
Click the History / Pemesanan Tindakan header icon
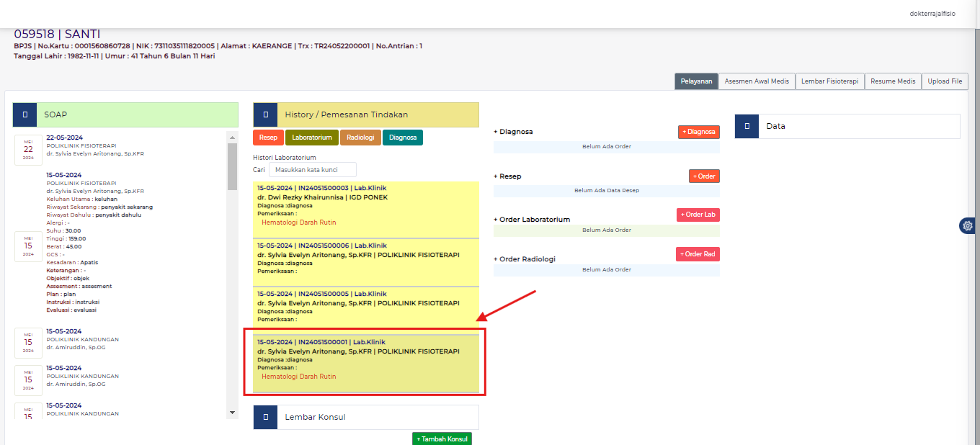[265, 114]
